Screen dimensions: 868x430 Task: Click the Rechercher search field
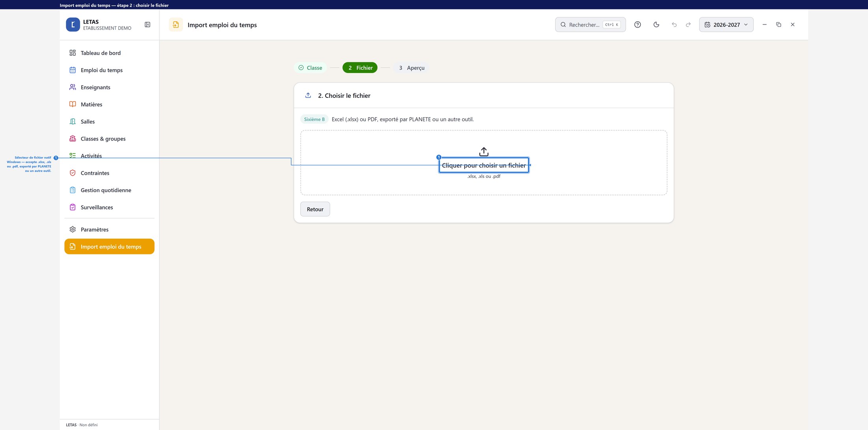pos(590,24)
